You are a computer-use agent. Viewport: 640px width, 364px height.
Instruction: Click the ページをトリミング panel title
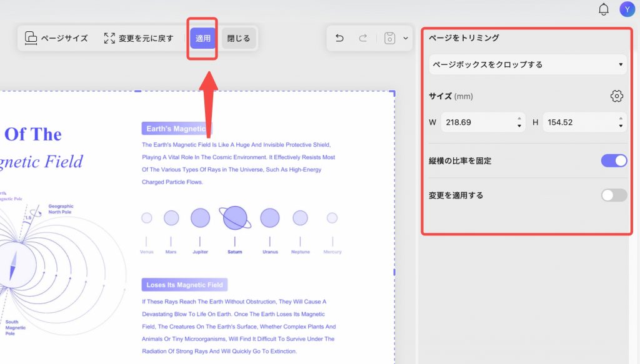(x=464, y=38)
